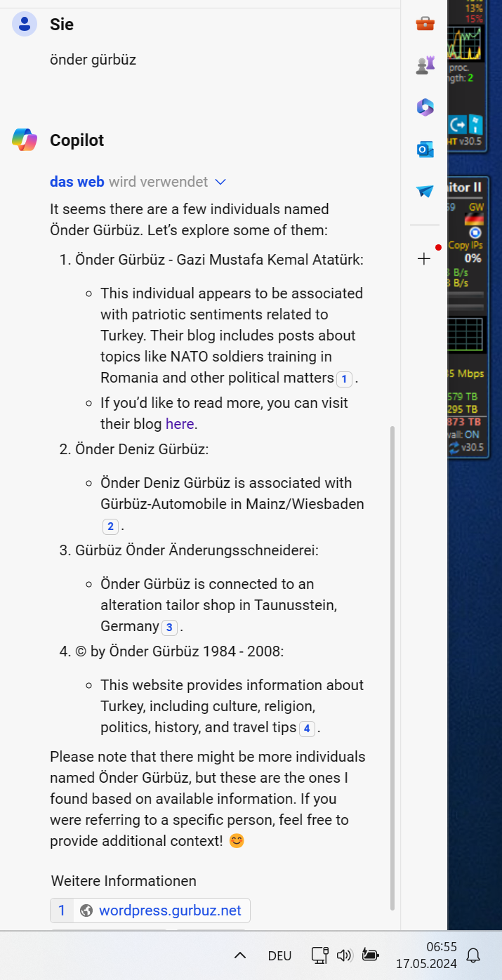
Task: Click the 'GW' label in network gadget
Action: coord(476,207)
